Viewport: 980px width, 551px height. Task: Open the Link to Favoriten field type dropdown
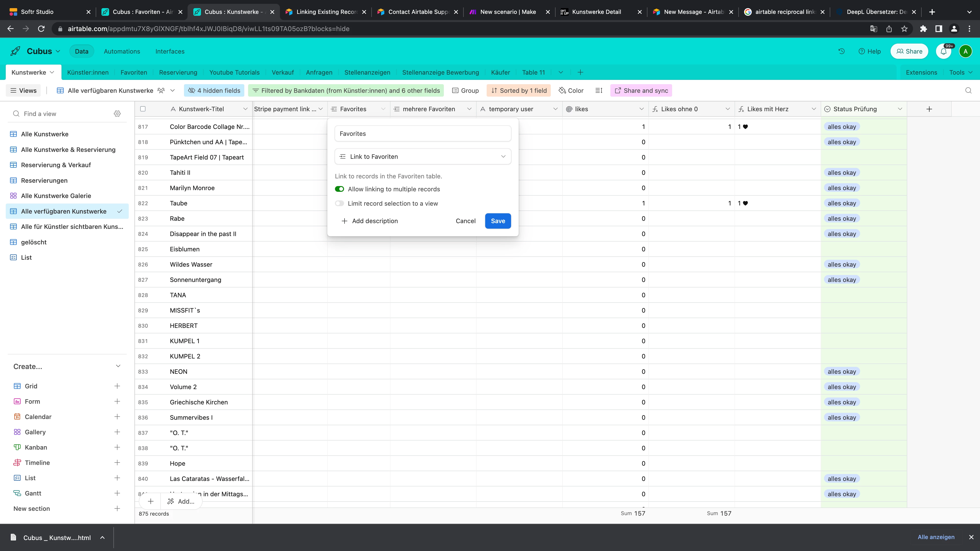click(x=422, y=157)
